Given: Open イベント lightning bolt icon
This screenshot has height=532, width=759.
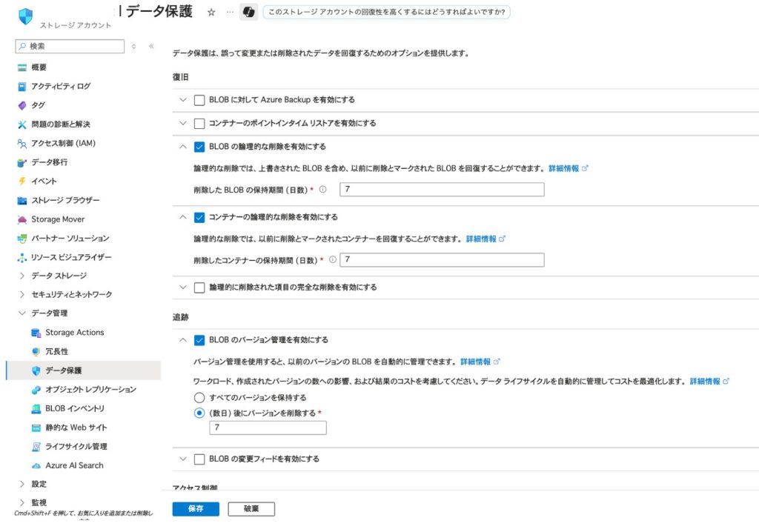Looking at the screenshot, I should (22, 181).
